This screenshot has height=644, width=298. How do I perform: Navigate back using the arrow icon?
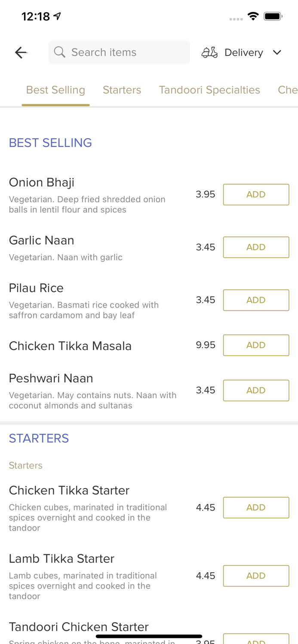coord(20,52)
